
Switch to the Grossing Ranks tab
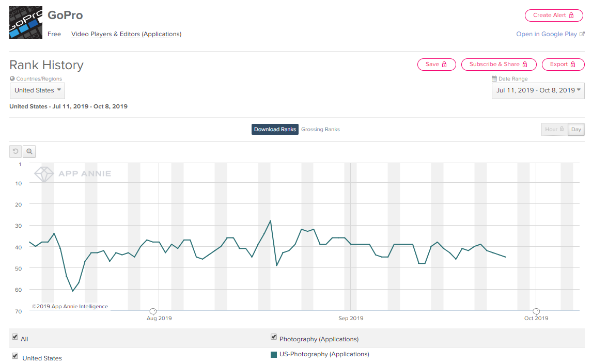(x=321, y=130)
